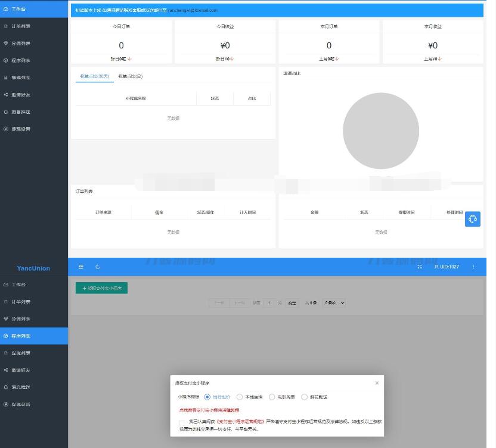Click the page number input field

coord(269,303)
